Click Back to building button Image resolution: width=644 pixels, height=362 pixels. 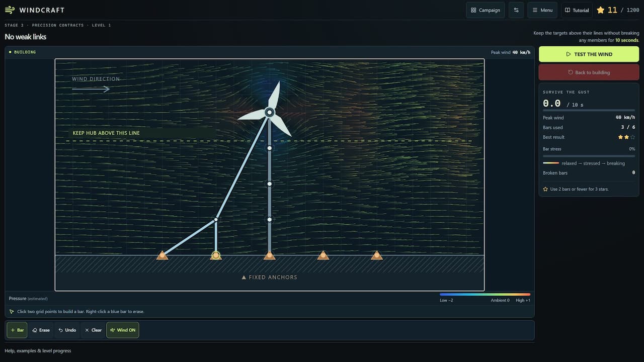(x=589, y=72)
